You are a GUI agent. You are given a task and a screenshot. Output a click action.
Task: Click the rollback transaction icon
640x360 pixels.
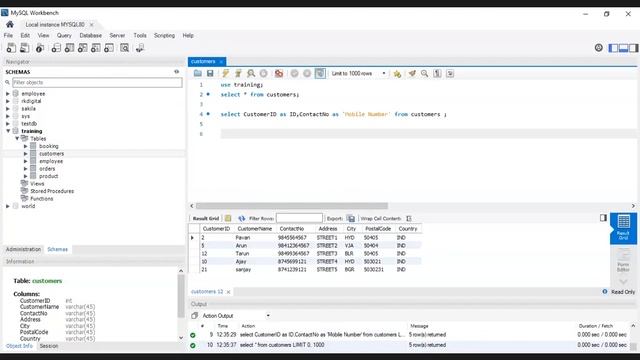coord(307,73)
